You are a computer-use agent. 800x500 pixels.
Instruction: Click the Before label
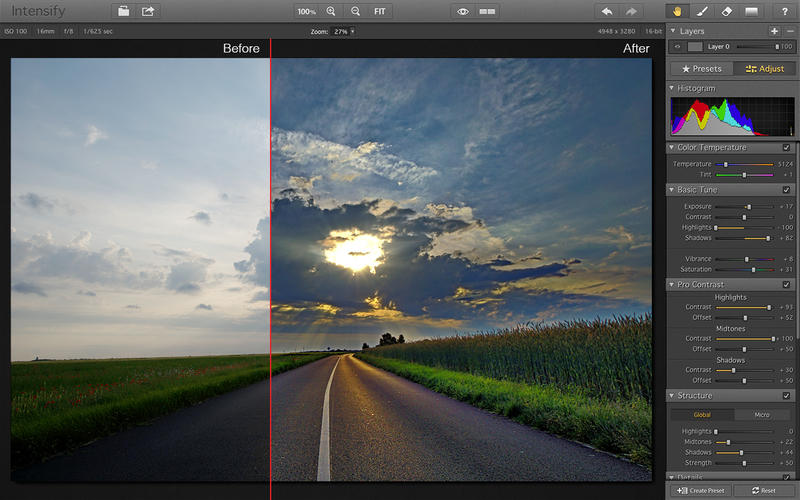pyautogui.click(x=241, y=48)
